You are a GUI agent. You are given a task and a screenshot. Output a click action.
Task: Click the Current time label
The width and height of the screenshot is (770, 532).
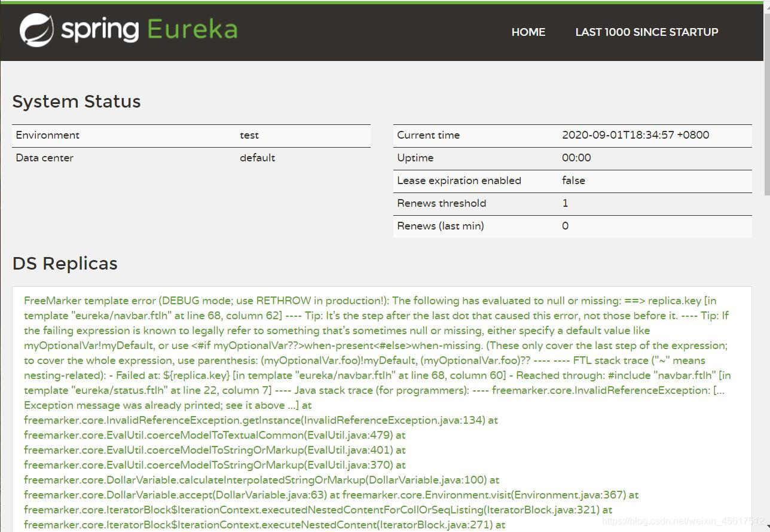[x=429, y=135]
